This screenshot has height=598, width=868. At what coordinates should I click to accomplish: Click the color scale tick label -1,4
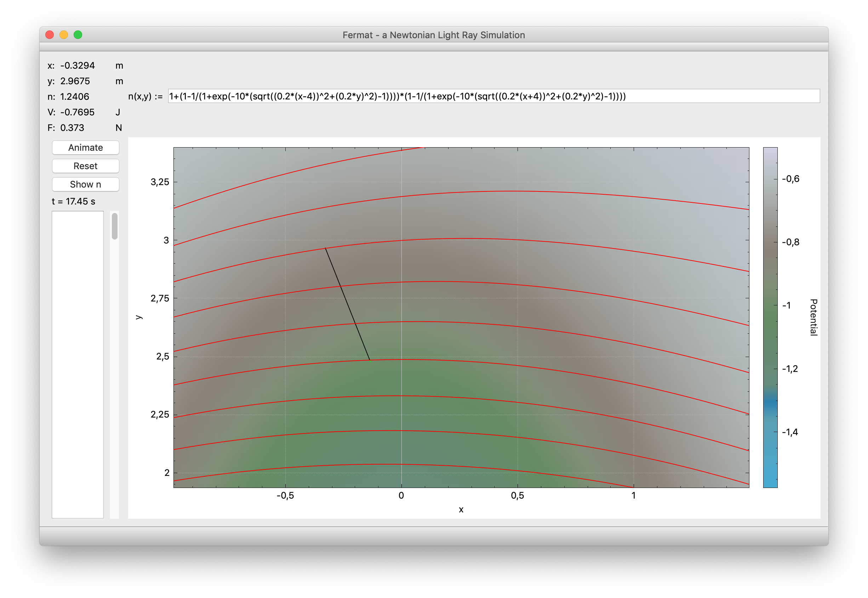790,432
